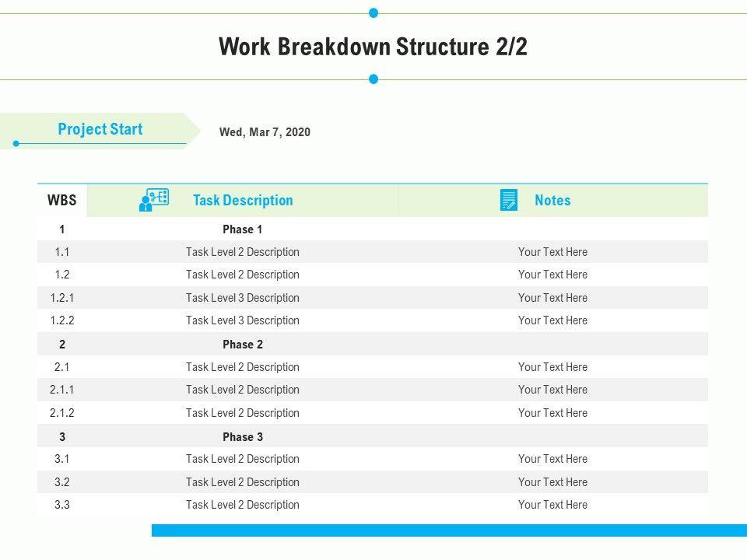Click the Task Description presenter icon
Viewport: 747px width, 560px height.
(x=153, y=200)
